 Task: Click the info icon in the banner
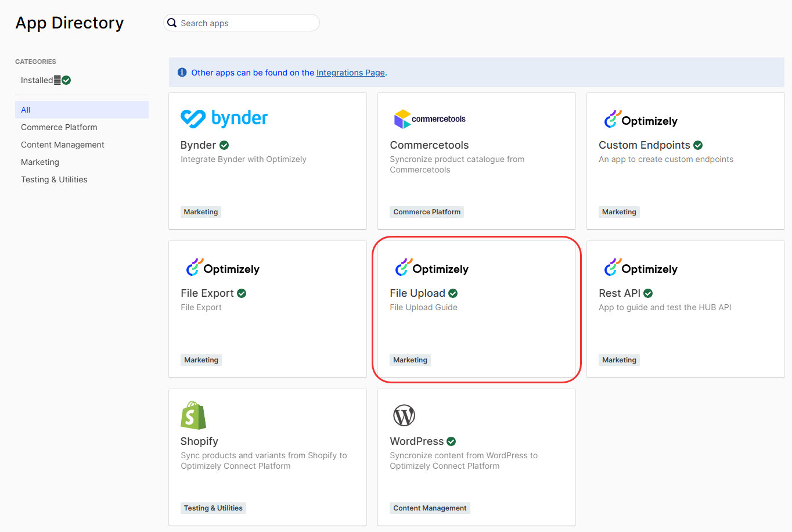[x=182, y=73]
